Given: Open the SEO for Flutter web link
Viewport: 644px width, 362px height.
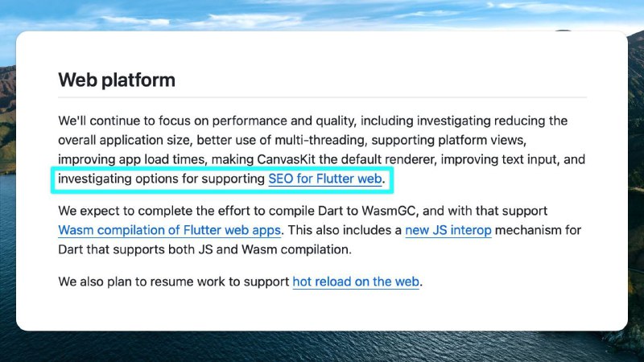Looking at the screenshot, I should click(x=325, y=179).
